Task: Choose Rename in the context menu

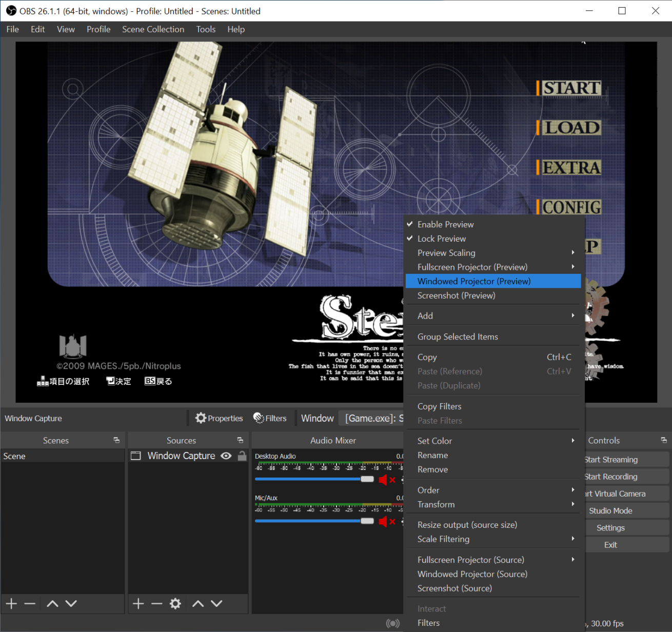Action: [493, 456]
